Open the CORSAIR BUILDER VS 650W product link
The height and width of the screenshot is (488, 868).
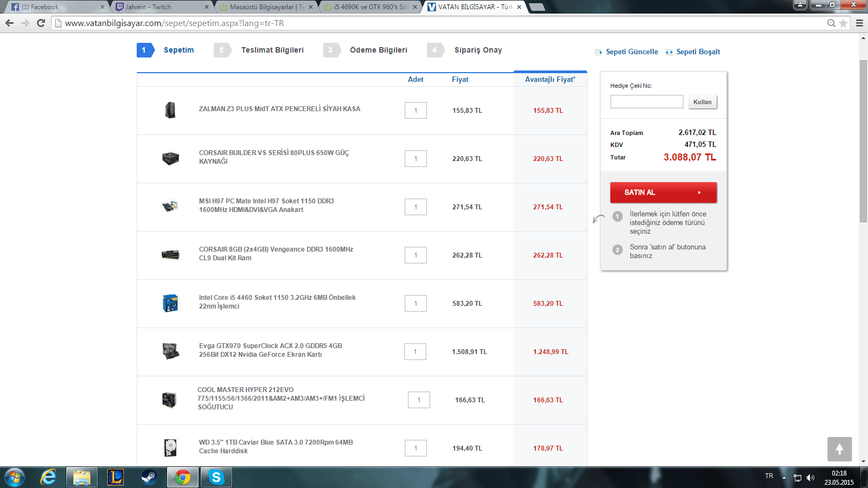pyautogui.click(x=274, y=157)
